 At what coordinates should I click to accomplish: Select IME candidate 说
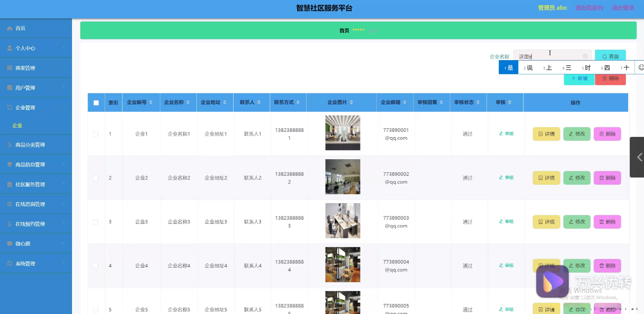click(528, 68)
